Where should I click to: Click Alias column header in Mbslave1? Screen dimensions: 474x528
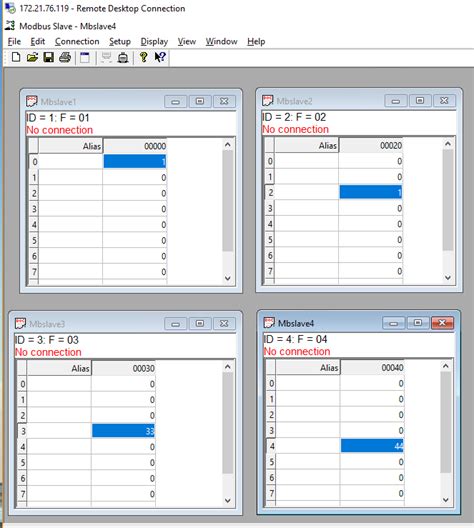pyautogui.click(x=70, y=146)
